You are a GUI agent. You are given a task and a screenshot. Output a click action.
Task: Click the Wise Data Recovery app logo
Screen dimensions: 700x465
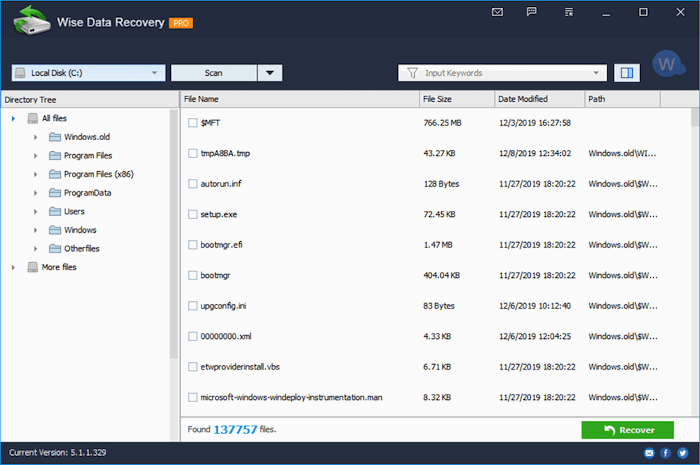point(31,20)
